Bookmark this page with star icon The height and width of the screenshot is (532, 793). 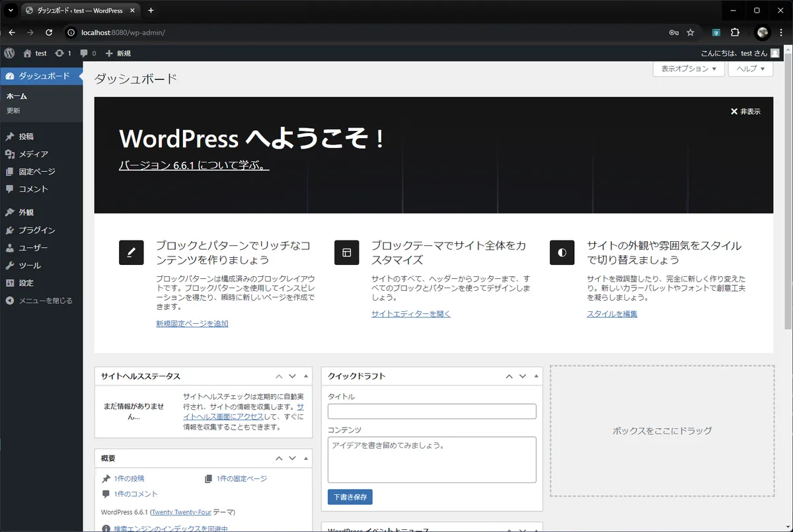point(691,32)
